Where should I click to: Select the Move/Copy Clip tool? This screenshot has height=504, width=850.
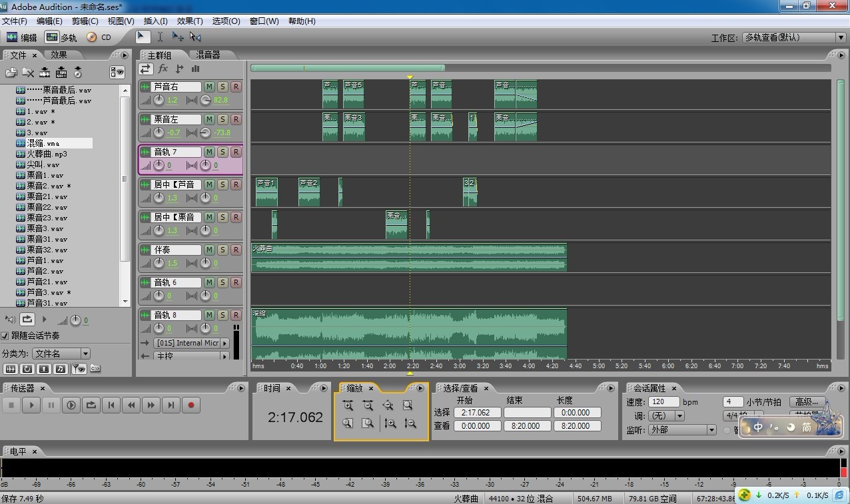[x=178, y=37]
